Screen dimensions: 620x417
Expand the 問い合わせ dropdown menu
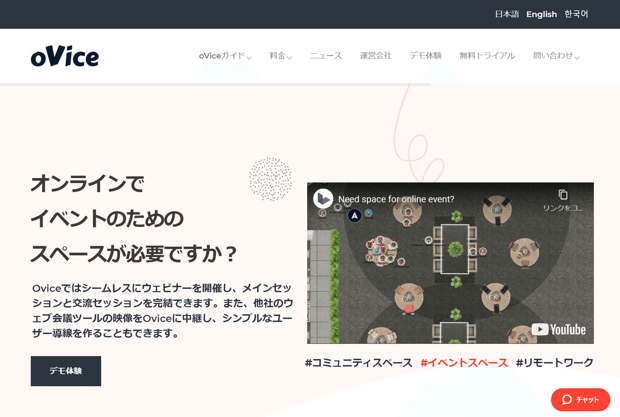(556, 56)
